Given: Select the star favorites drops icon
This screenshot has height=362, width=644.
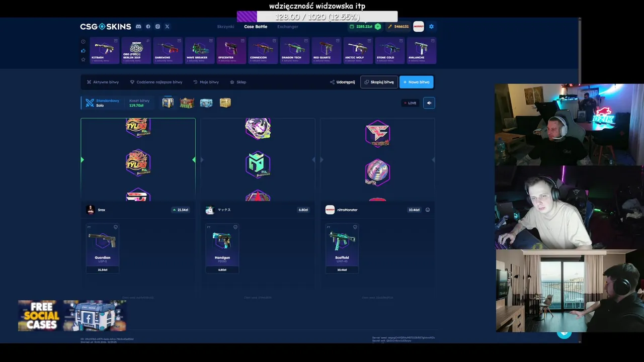Looking at the screenshot, I should coord(83,59).
